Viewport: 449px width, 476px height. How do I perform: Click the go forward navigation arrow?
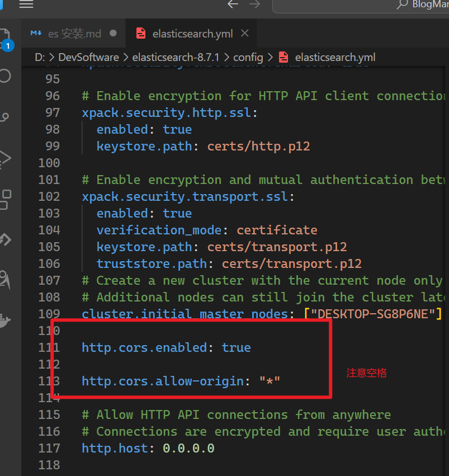tap(254, 4)
